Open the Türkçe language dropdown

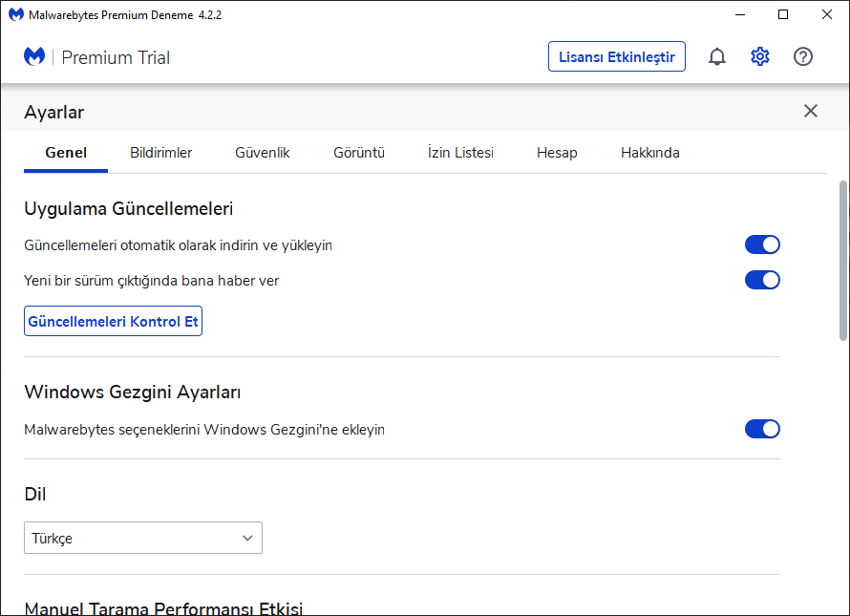pyautogui.click(x=143, y=538)
